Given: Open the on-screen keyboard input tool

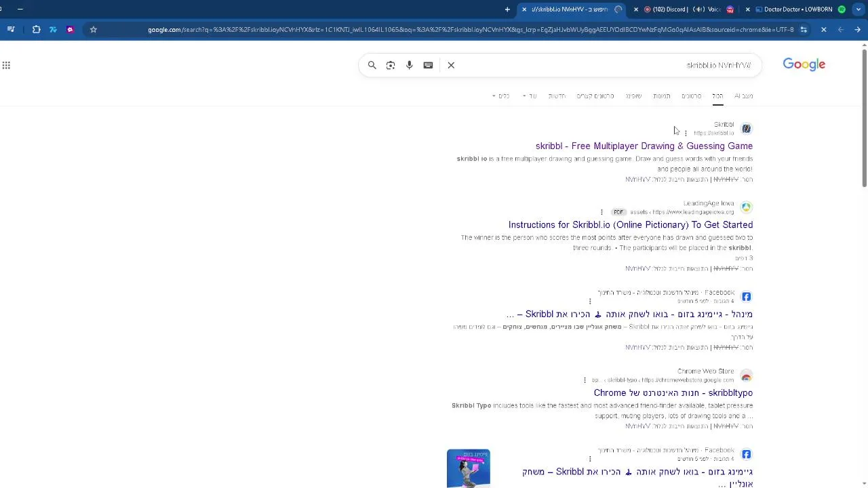Looking at the screenshot, I should pyautogui.click(x=428, y=65).
